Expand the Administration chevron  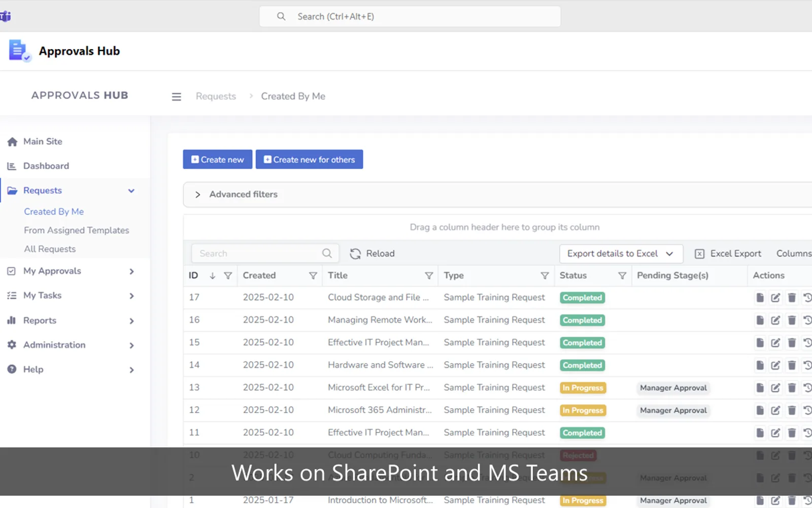point(131,345)
